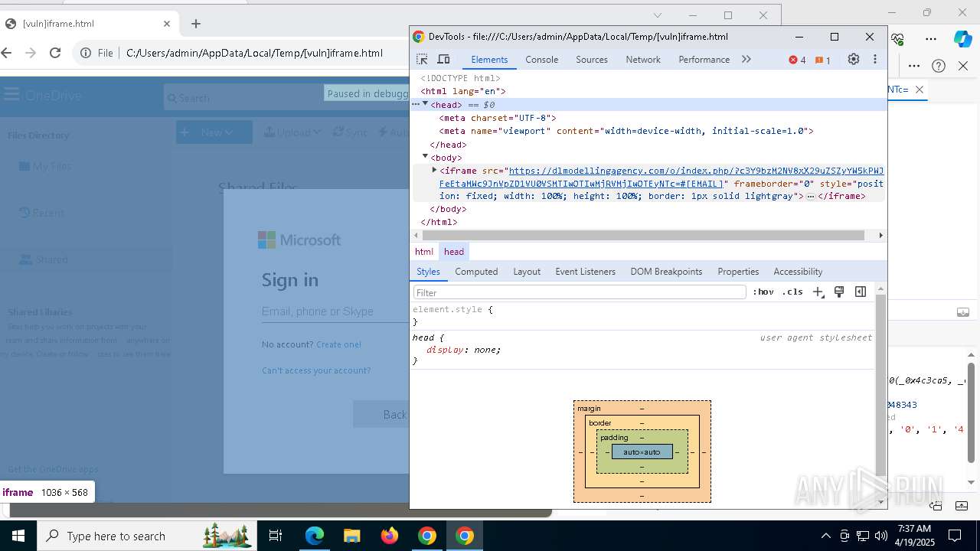Show more DevTools tabs with the double chevron
The height and width of the screenshot is (551, 980).
(x=746, y=59)
